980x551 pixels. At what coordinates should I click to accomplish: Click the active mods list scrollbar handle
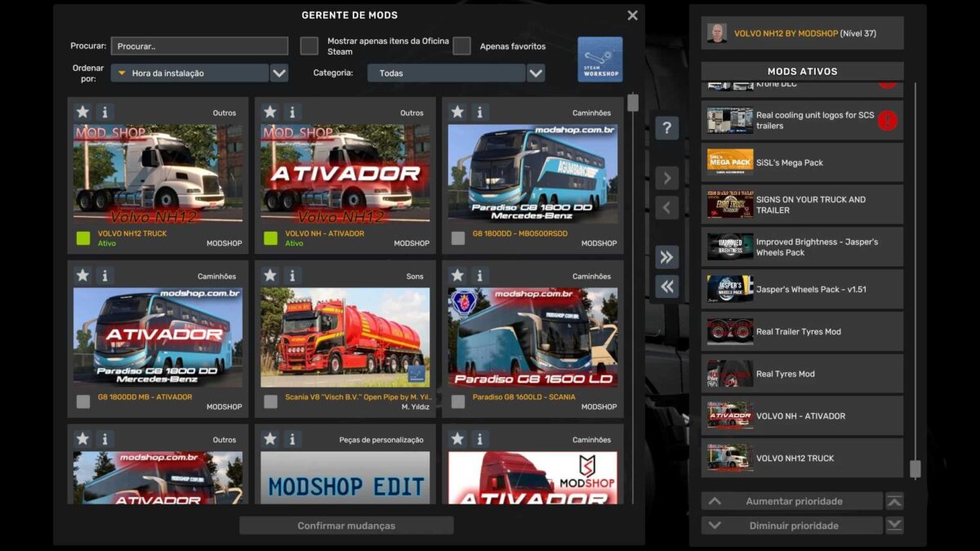[x=915, y=469]
